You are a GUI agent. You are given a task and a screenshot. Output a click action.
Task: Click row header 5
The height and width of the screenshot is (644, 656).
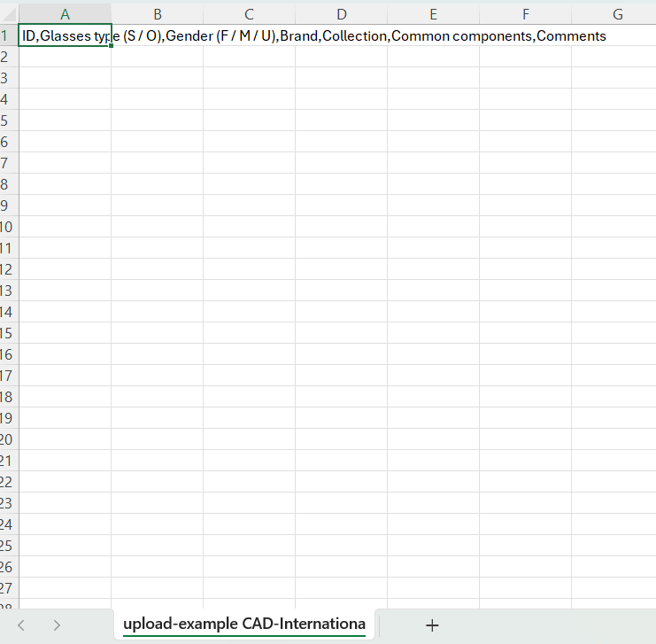coord(7,120)
